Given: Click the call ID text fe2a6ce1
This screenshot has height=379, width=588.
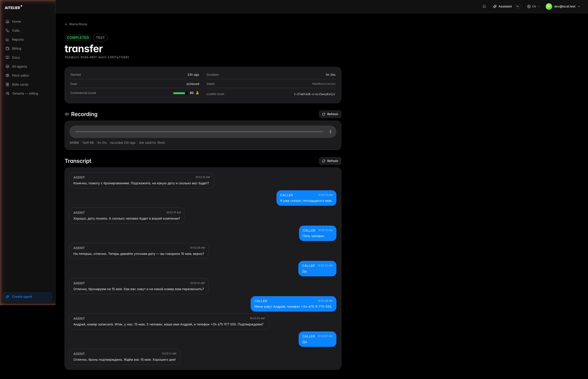Looking at the screenshot, I should (x=97, y=57).
